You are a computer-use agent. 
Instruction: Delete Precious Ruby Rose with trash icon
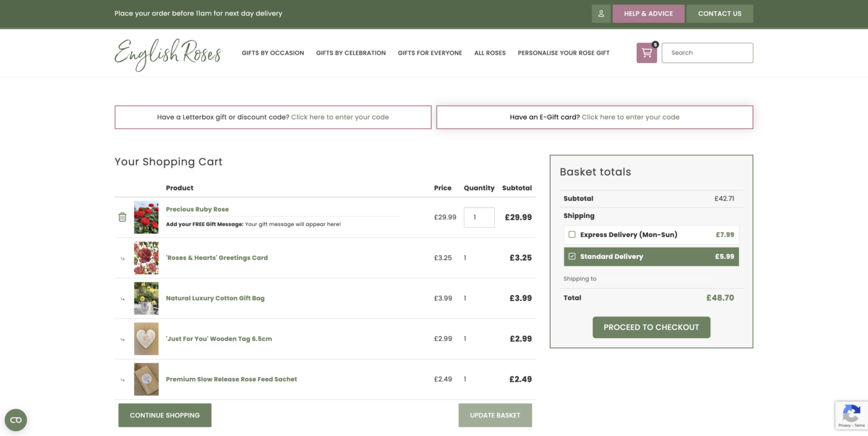pyautogui.click(x=122, y=217)
